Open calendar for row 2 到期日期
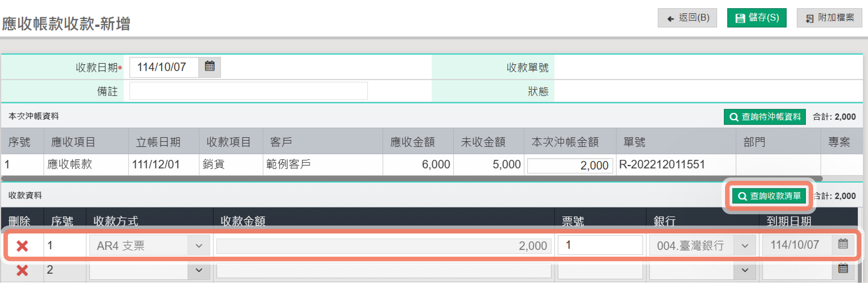Image resolution: width=868 pixels, height=283 pixels. (843, 269)
